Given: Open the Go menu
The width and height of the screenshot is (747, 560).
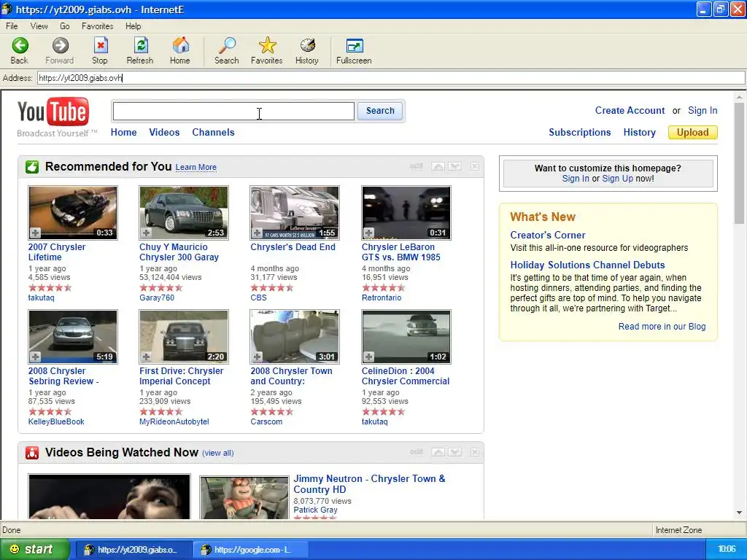Looking at the screenshot, I should pyautogui.click(x=65, y=26).
